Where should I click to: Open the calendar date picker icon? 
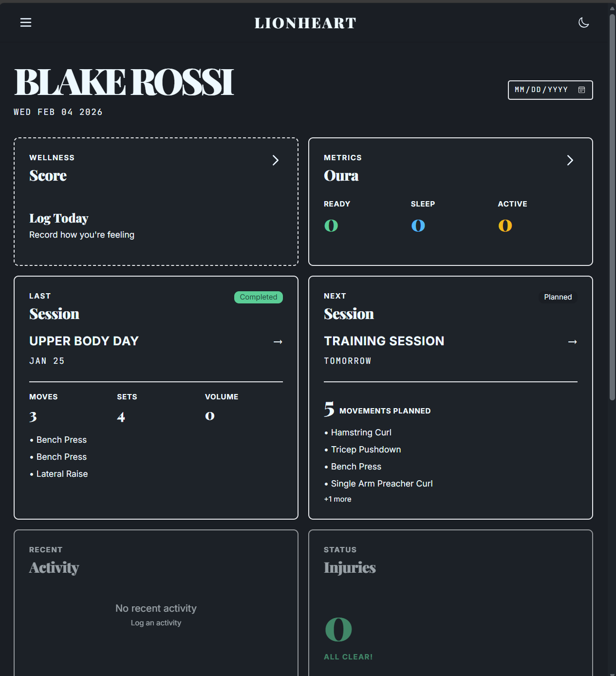tap(581, 90)
